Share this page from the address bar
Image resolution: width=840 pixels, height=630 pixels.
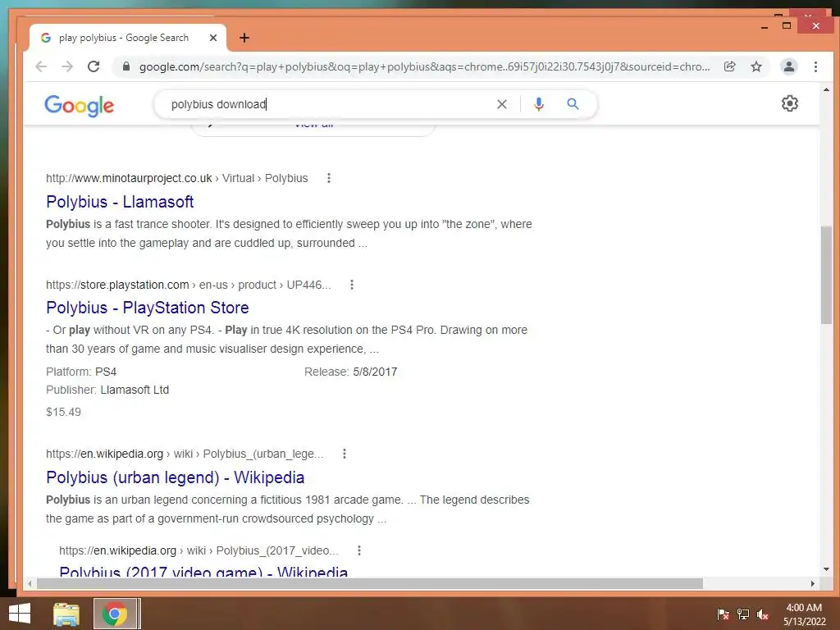tap(729, 66)
